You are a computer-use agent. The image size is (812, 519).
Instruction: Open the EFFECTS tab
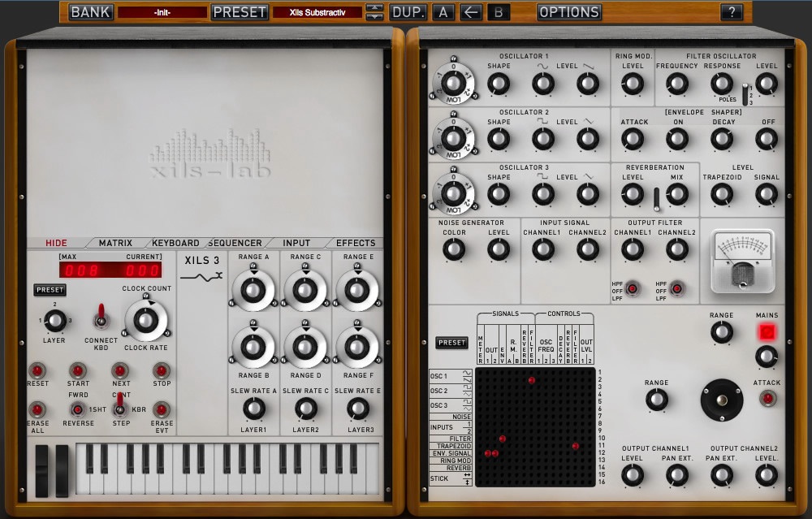356,243
